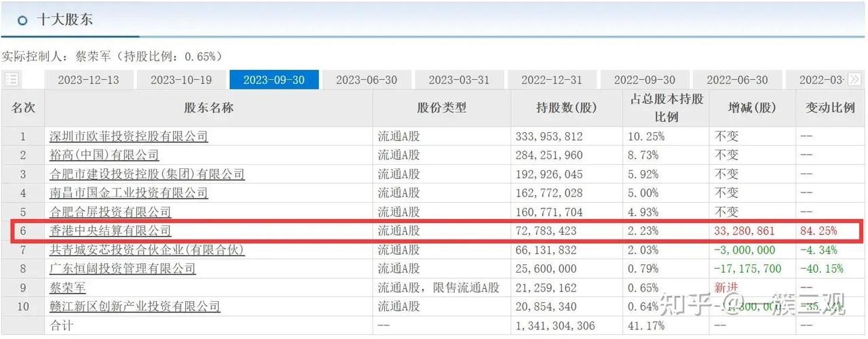Image resolution: width=868 pixels, height=339 pixels.
Task: Click the change ratio -40.15%
Action: (823, 268)
